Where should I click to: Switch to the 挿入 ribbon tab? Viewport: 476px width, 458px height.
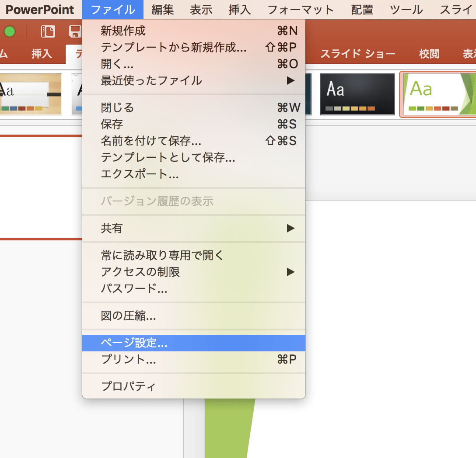pyautogui.click(x=42, y=54)
